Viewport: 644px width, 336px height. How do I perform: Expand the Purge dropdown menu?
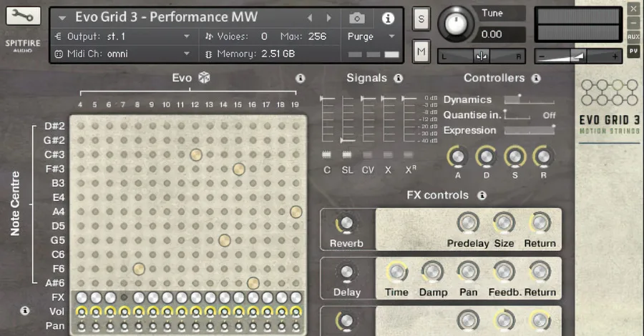tap(391, 36)
